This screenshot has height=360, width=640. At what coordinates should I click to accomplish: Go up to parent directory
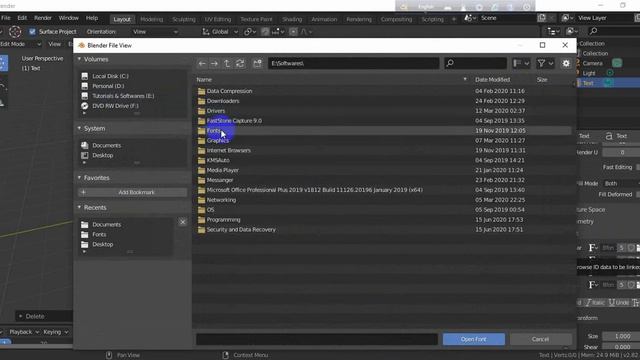[x=227, y=63]
